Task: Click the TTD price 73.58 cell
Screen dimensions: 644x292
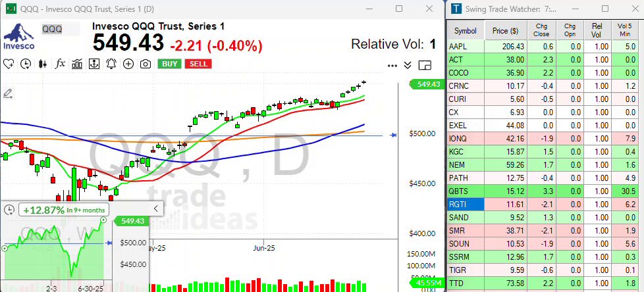Action: [506, 283]
